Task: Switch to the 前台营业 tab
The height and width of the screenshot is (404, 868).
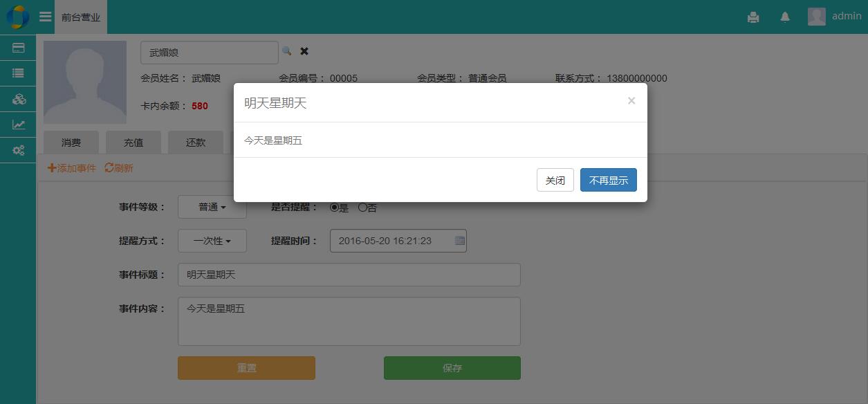Action: pyautogui.click(x=81, y=17)
